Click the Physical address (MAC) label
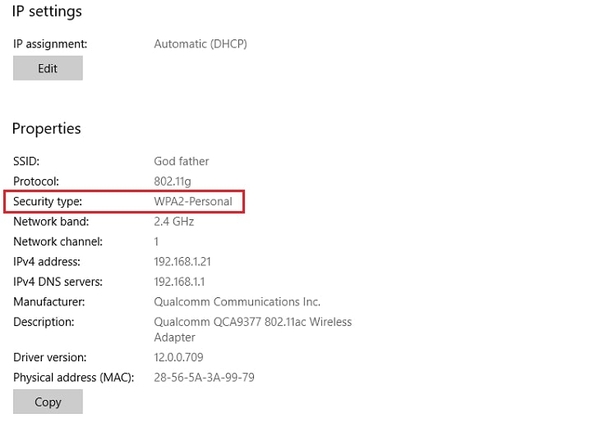Screen dimensions: 600x427 pyautogui.click(x=70, y=377)
